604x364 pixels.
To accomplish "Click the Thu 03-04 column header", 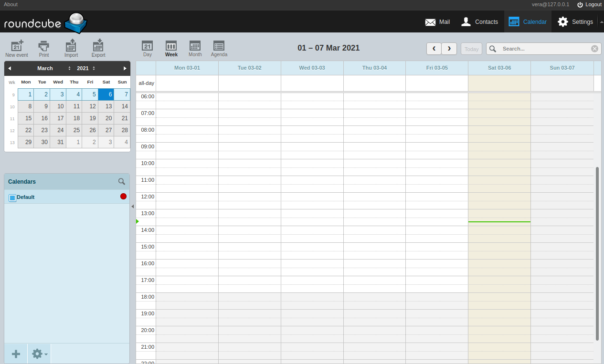I will coord(374,68).
